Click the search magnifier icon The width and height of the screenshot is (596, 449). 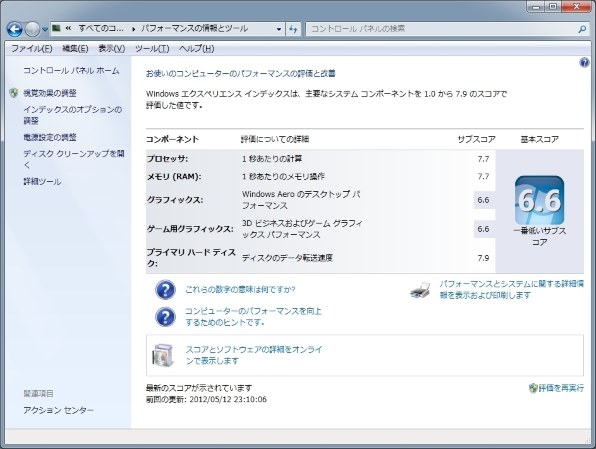(x=582, y=29)
